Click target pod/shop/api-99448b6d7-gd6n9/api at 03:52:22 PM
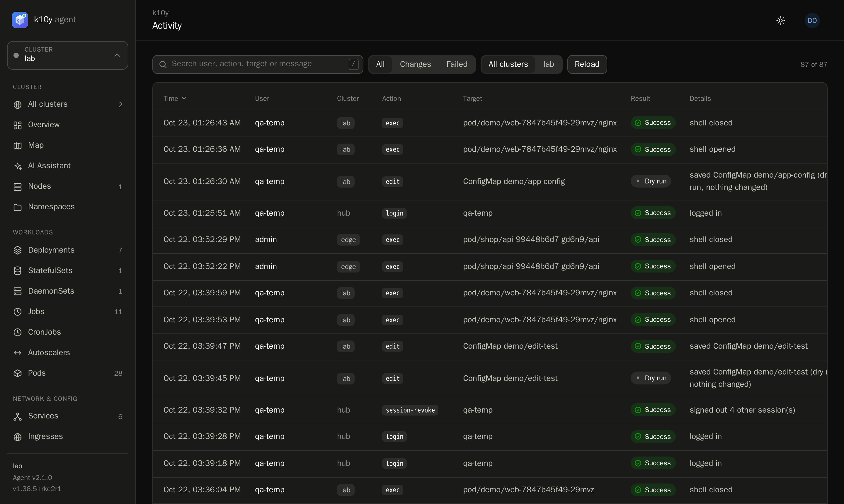The width and height of the screenshot is (844, 504). [x=531, y=266]
